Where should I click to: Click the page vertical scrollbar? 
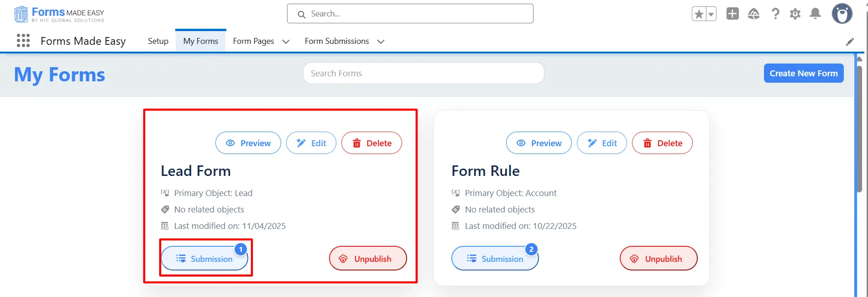tap(859, 128)
